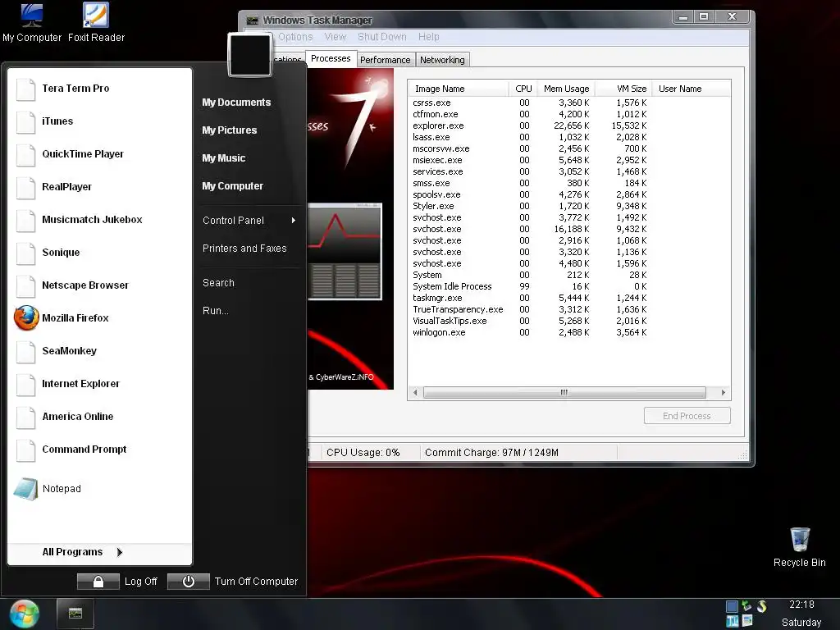Click the Turn Off power icon
This screenshot has height=630, width=840.
click(189, 582)
